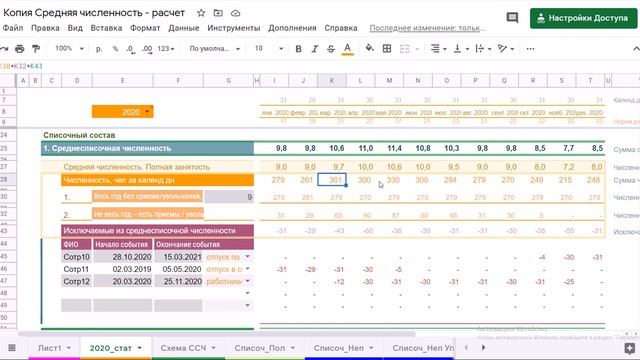Open the zoom 100% dropdown
This screenshot has width=640, height=360.
pyautogui.click(x=69, y=49)
